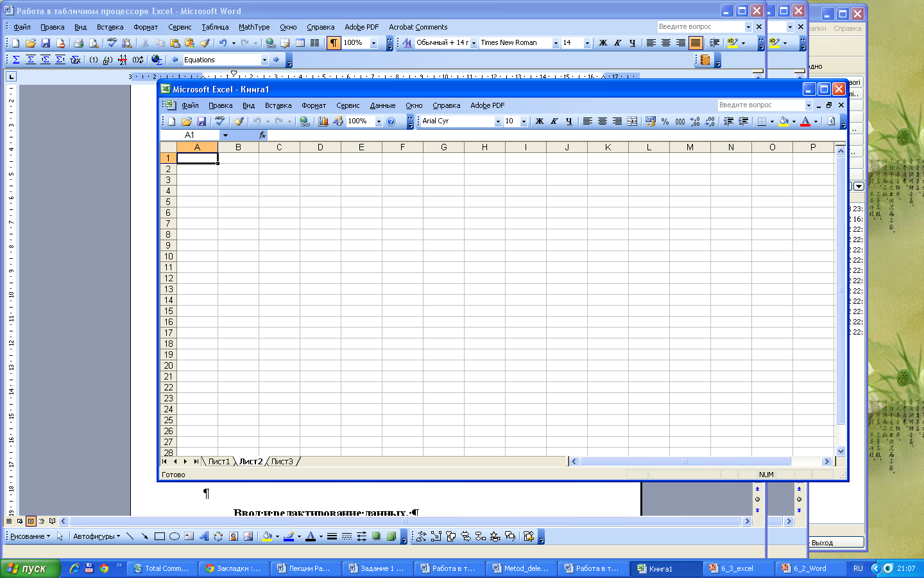Toggle Center alignment in Excel toolbar
This screenshot has width=924, height=578.
coord(602,121)
